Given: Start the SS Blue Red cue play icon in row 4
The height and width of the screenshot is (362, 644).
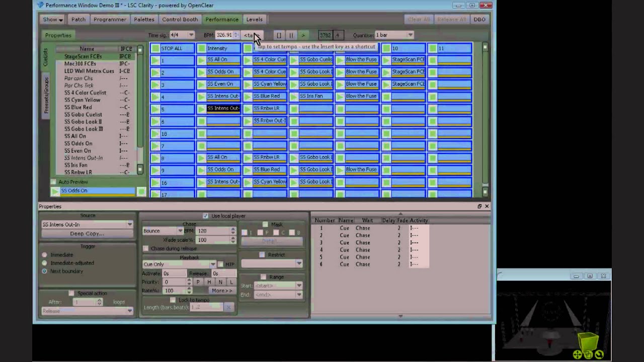Looking at the screenshot, I should tap(248, 97).
